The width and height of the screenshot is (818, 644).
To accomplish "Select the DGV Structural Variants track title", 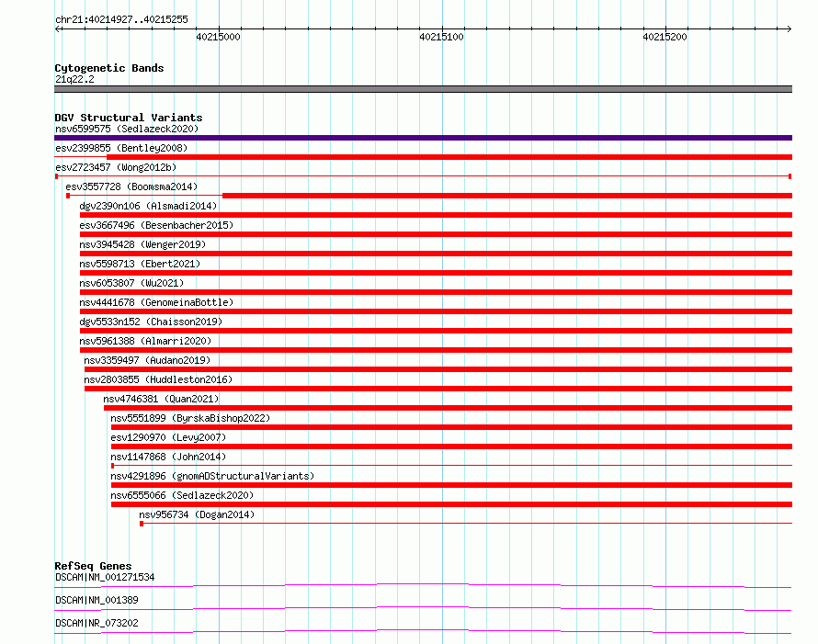I will pyautogui.click(x=129, y=118).
